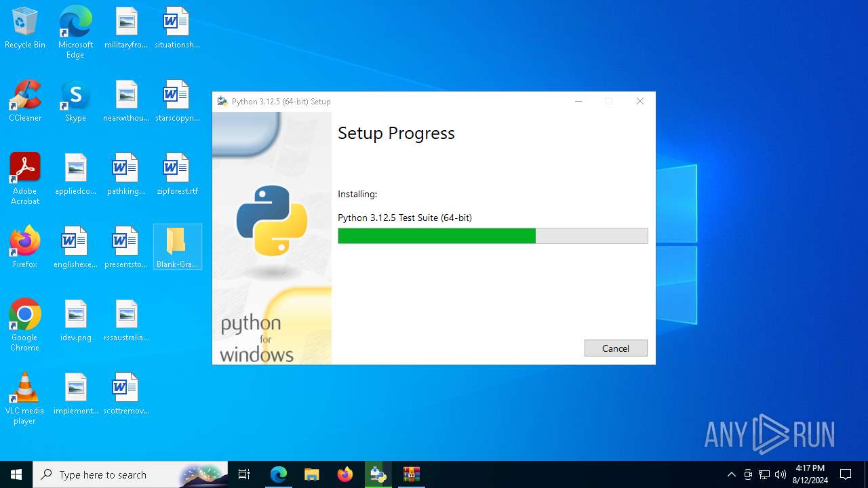Select the Blank-Gra... folder
The image size is (868, 488).
click(177, 248)
